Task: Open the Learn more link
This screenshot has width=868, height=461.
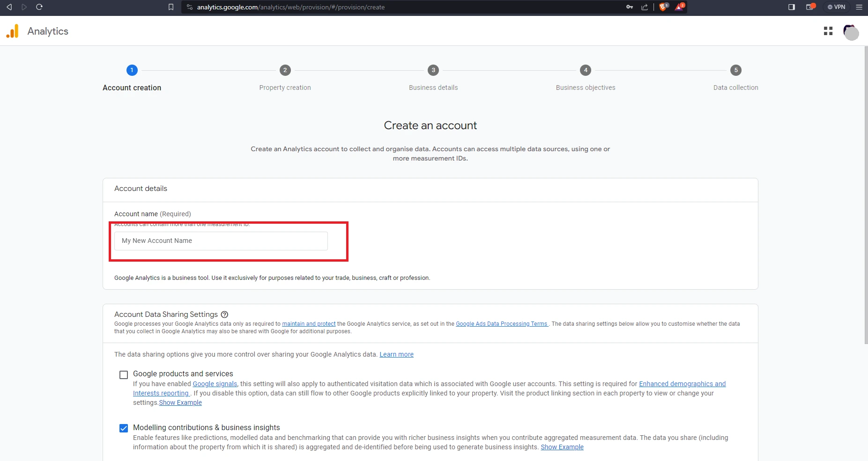Action: pyautogui.click(x=396, y=354)
